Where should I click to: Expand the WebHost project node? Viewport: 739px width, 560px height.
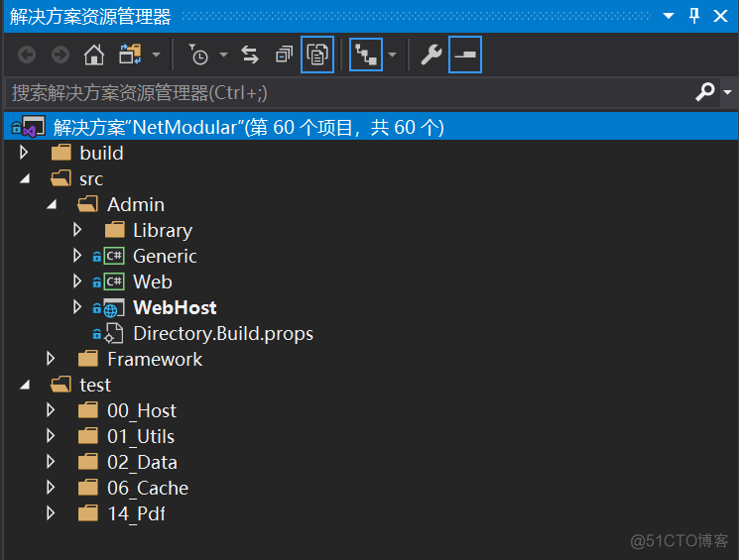point(77,307)
